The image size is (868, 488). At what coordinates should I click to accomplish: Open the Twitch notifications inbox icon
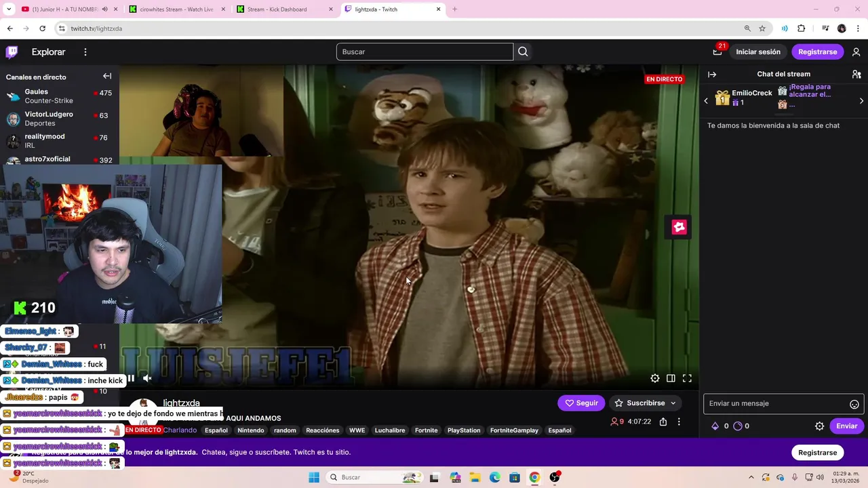717,52
